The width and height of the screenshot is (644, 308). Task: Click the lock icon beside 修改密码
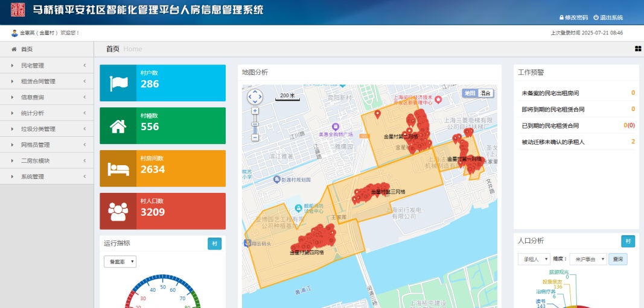tap(561, 17)
